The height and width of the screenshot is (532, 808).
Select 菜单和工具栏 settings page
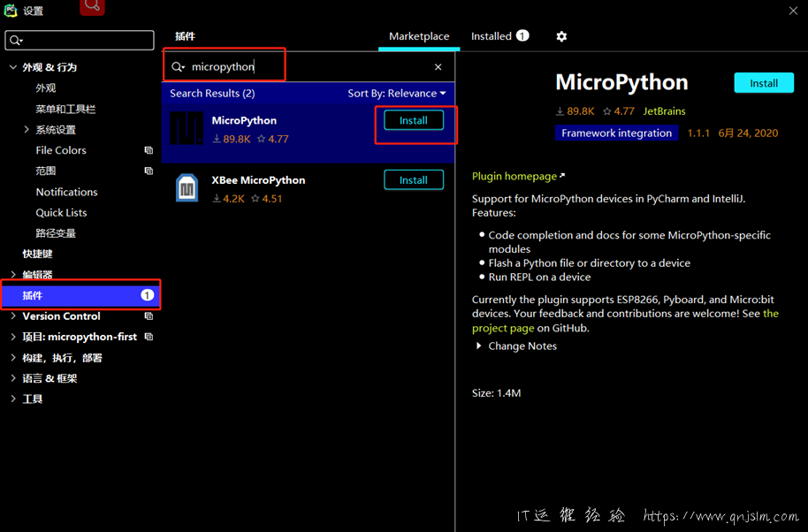tap(65, 109)
